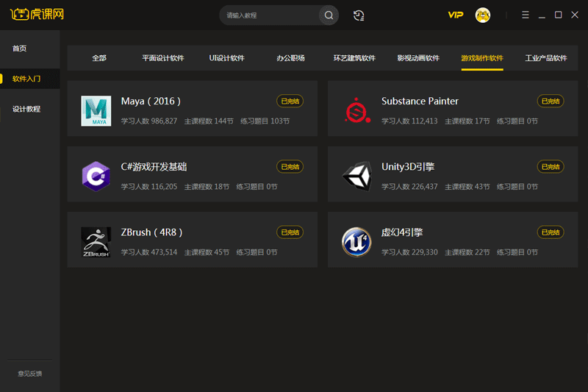
Task: Open 设计教程 in sidebar
Action: pos(26,109)
